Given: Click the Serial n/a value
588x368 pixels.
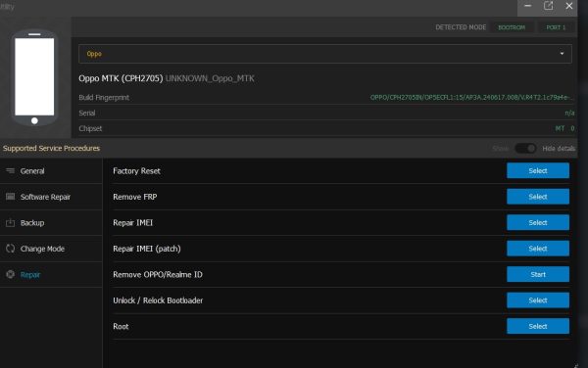Looking at the screenshot, I should pyautogui.click(x=569, y=114).
